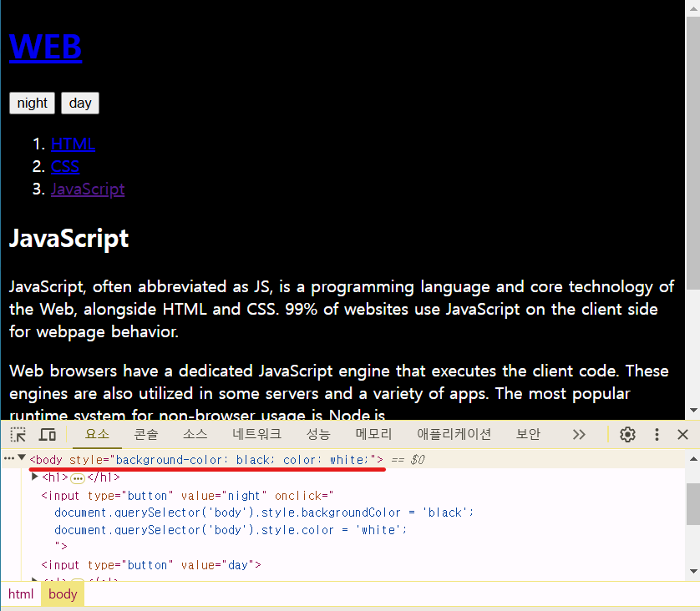The image size is (700, 611).
Task: Open the HTML link
Action: 73,144
